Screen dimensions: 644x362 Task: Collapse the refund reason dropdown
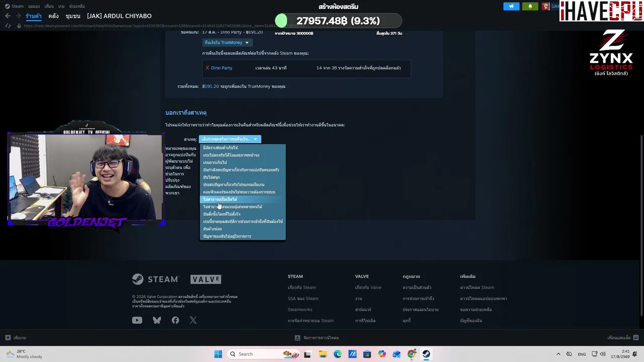click(230, 139)
